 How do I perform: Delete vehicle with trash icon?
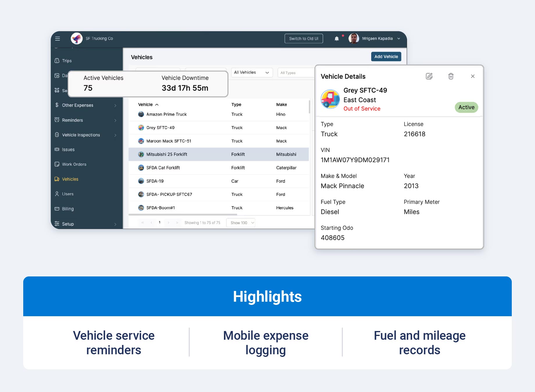pos(451,76)
